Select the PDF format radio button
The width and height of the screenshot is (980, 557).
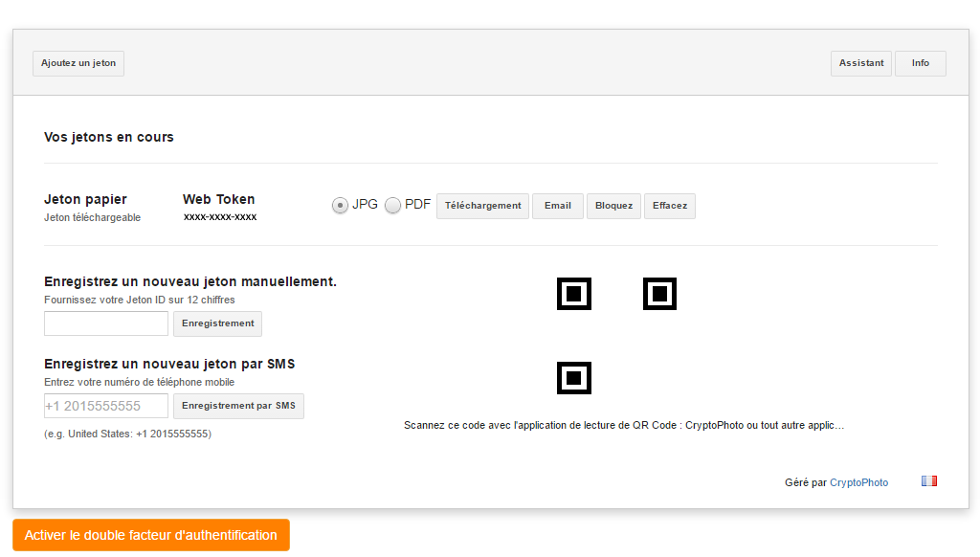[x=392, y=204]
